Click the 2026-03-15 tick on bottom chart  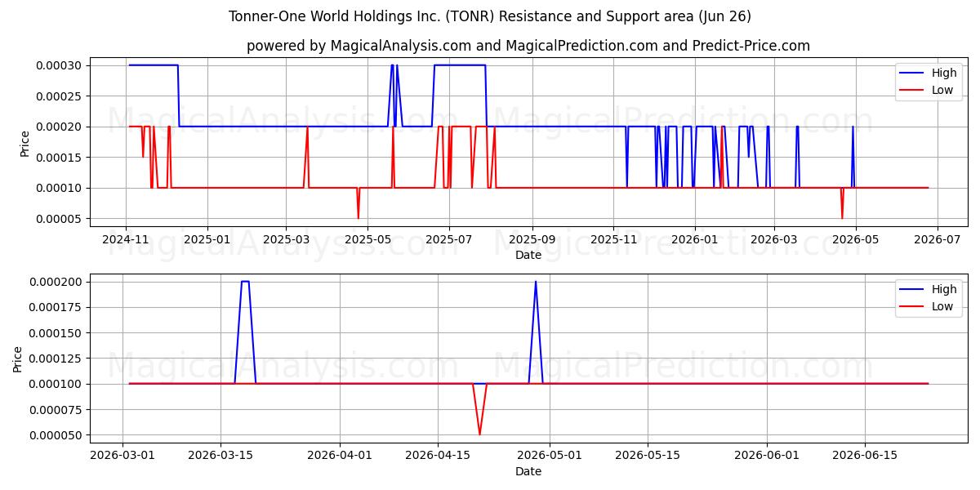pos(220,457)
